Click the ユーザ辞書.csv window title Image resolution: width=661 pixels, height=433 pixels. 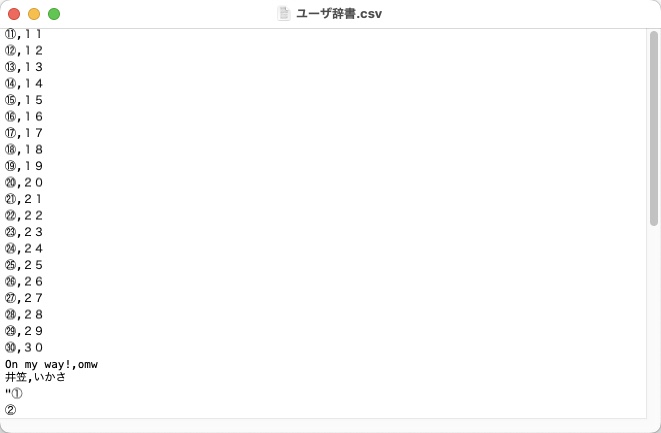pos(339,13)
